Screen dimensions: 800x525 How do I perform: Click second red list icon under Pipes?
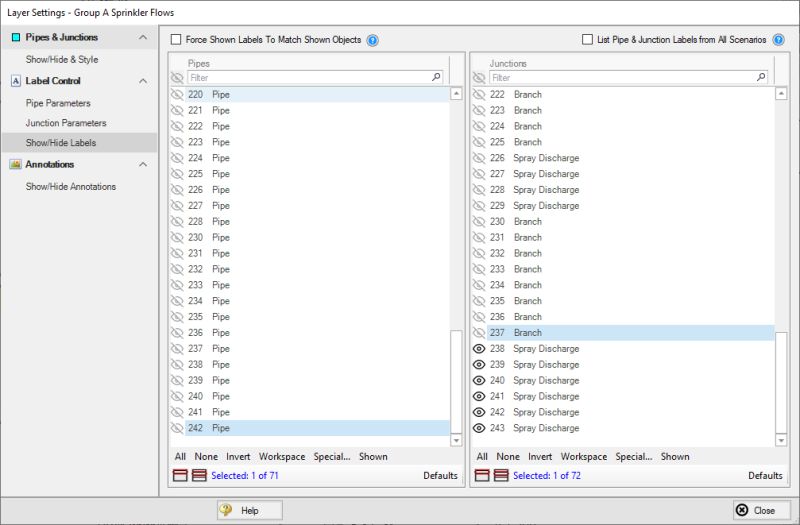pos(199,476)
